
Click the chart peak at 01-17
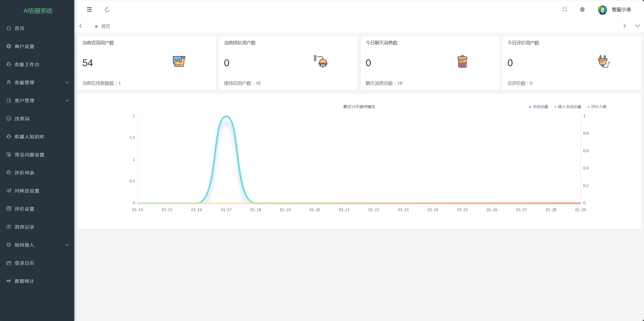pos(226,116)
